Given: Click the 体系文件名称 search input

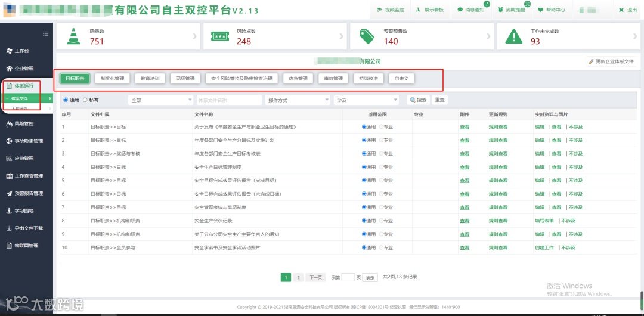Looking at the screenshot, I should click(x=229, y=100).
